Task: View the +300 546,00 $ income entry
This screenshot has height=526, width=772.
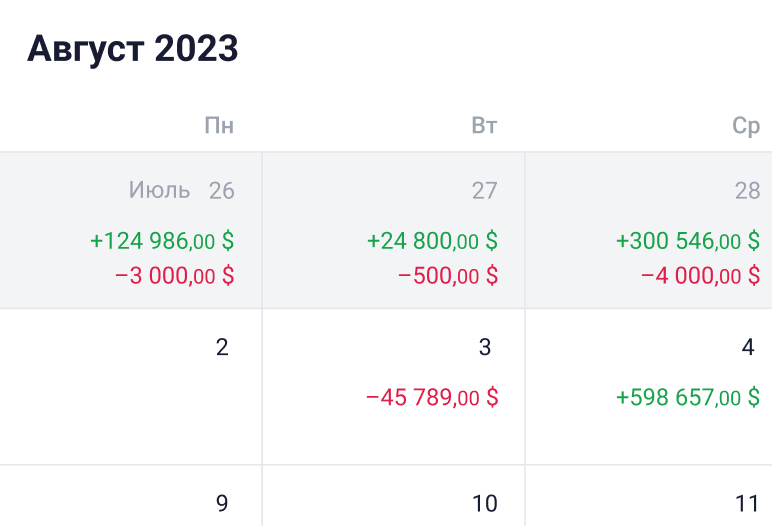Action: (x=688, y=241)
